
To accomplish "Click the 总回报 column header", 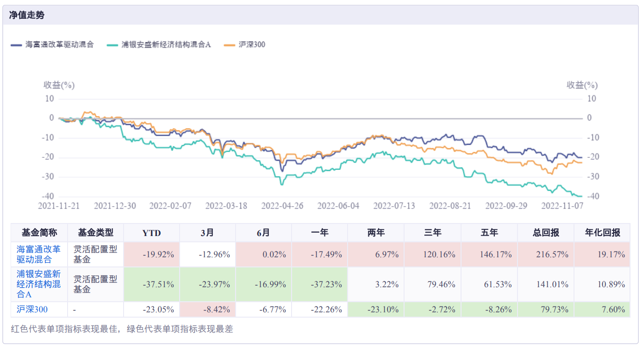I will pyautogui.click(x=546, y=233).
